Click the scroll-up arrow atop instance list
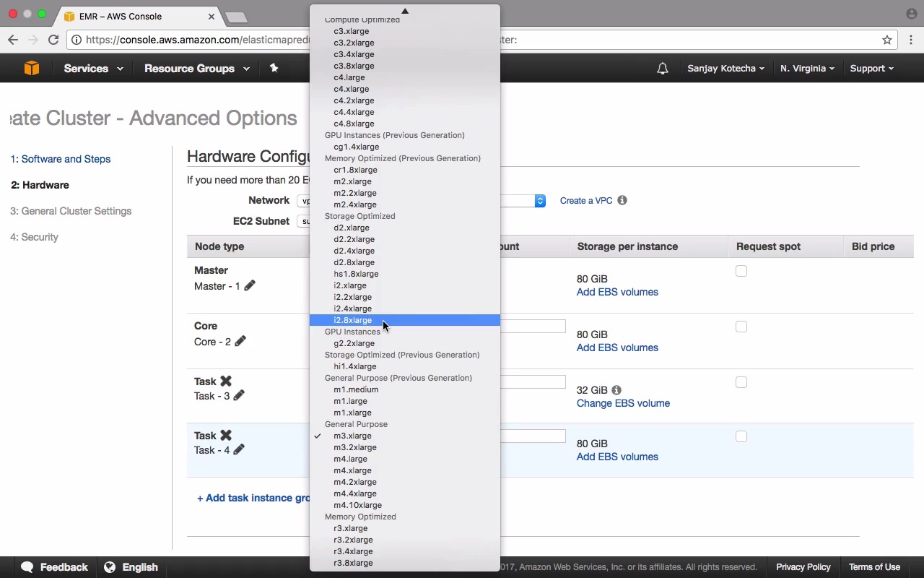Screen dimensions: 924x578 405,11
